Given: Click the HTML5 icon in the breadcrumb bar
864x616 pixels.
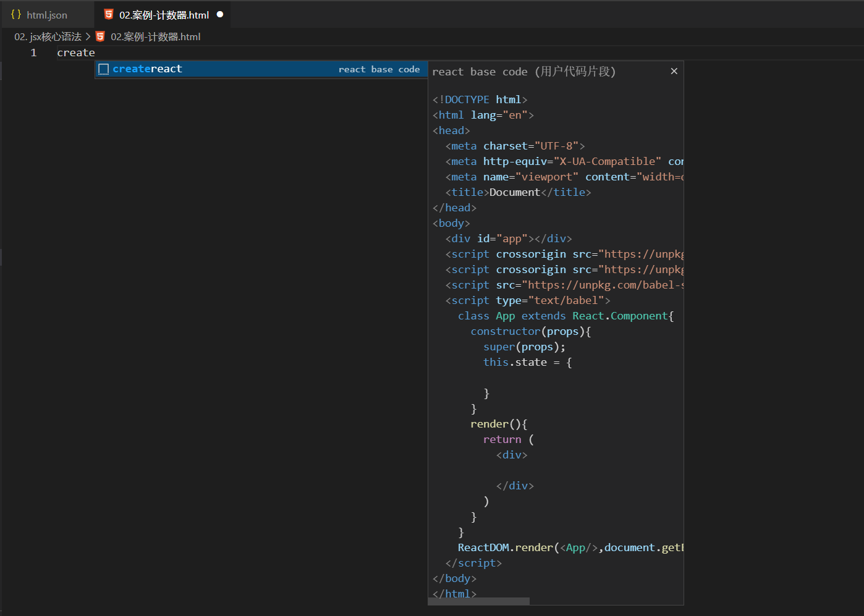Looking at the screenshot, I should pos(100,36).
